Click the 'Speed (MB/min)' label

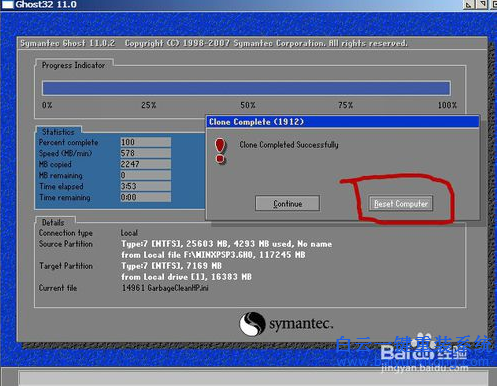click(x=65, y=153)
